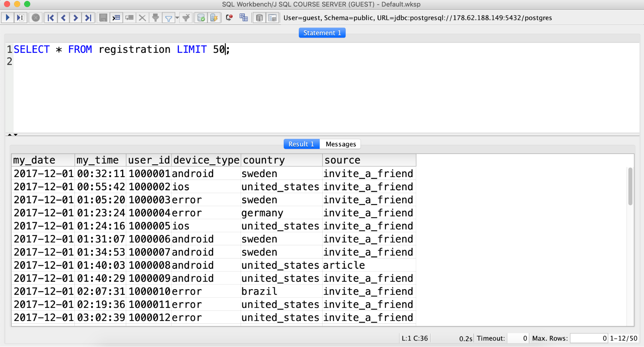The width and height of the screenshot is (644, 347).
Task: Copy the selected row icon
Action: 130,18
